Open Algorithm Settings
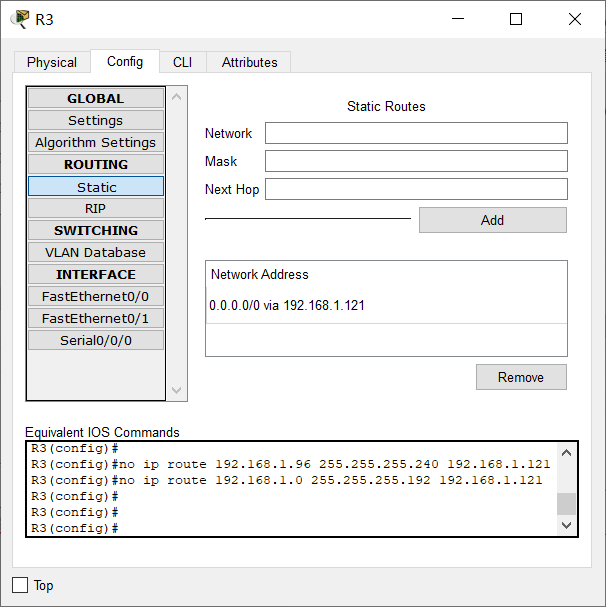 click(96, 142)
